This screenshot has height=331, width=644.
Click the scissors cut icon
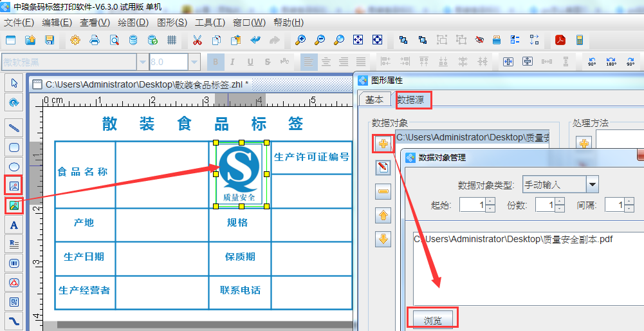click(197, 40)
